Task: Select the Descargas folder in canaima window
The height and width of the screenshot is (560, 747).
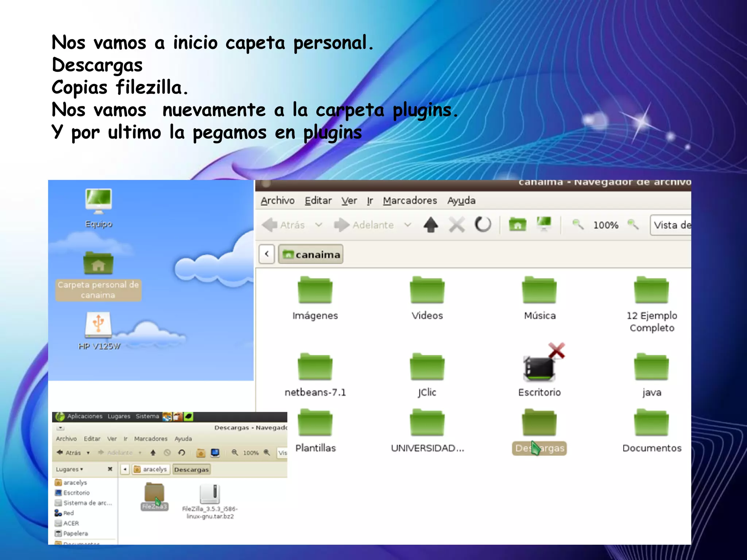Action: [x=539, y=432]
